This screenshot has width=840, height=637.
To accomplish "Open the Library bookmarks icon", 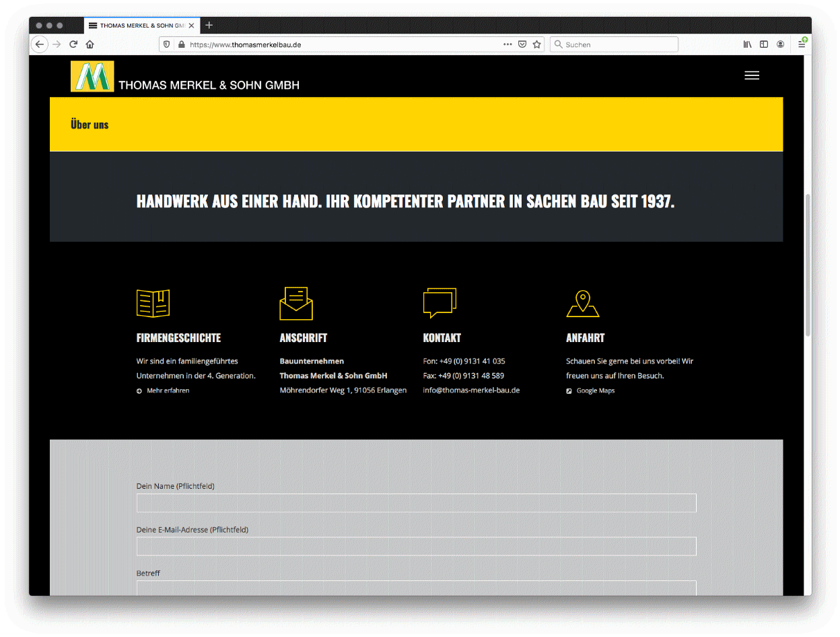I will pyautogui.click(x=747, y=44).
